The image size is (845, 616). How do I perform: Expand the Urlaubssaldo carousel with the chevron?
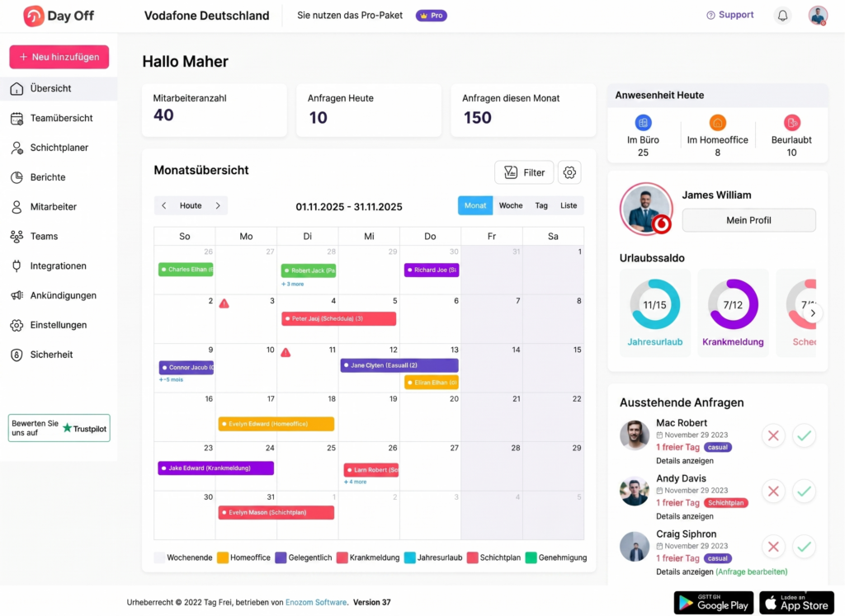(x=813, y=313)
